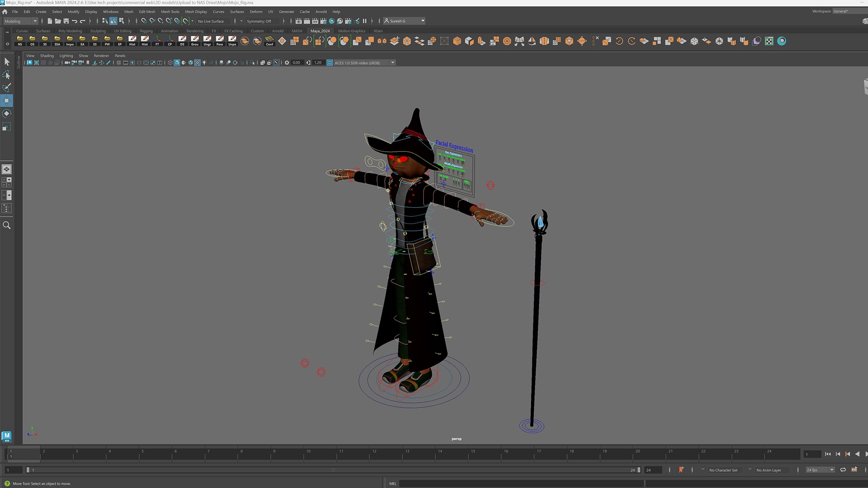Click the Pause viewport icon in status line
This screenshot has width=868, height=488.
[x=364, y=21]
